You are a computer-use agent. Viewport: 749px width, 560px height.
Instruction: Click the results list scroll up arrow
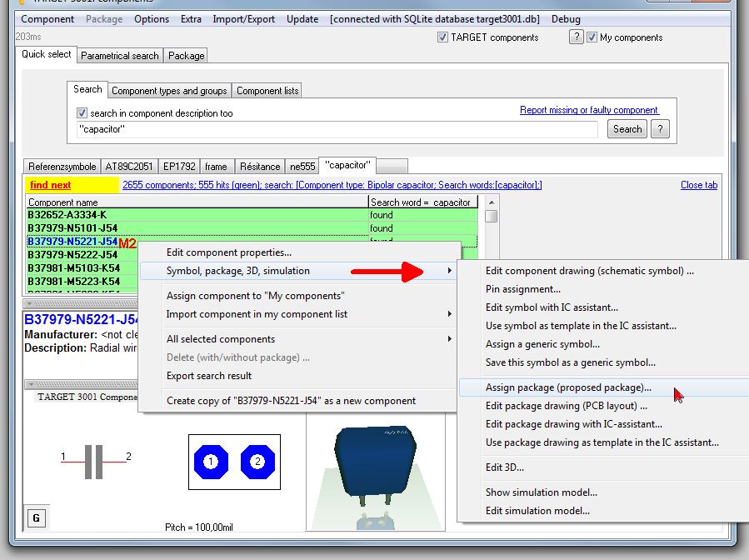(492, 202)
